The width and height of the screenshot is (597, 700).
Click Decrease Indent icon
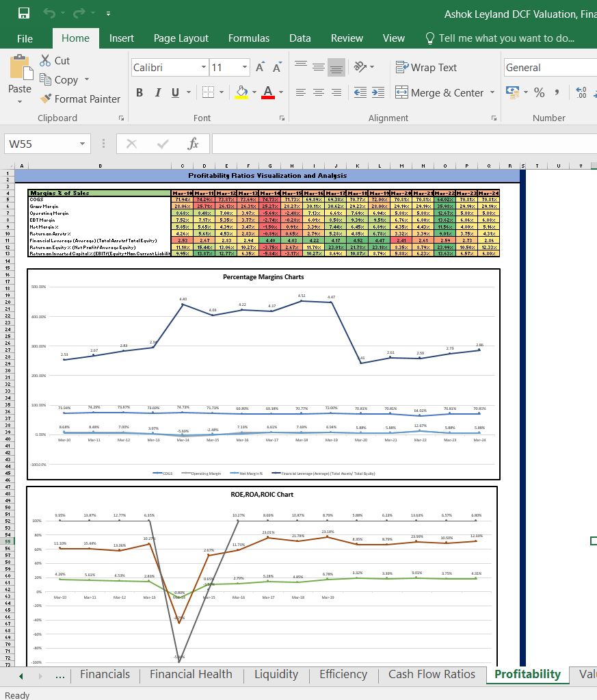[360, 92]
